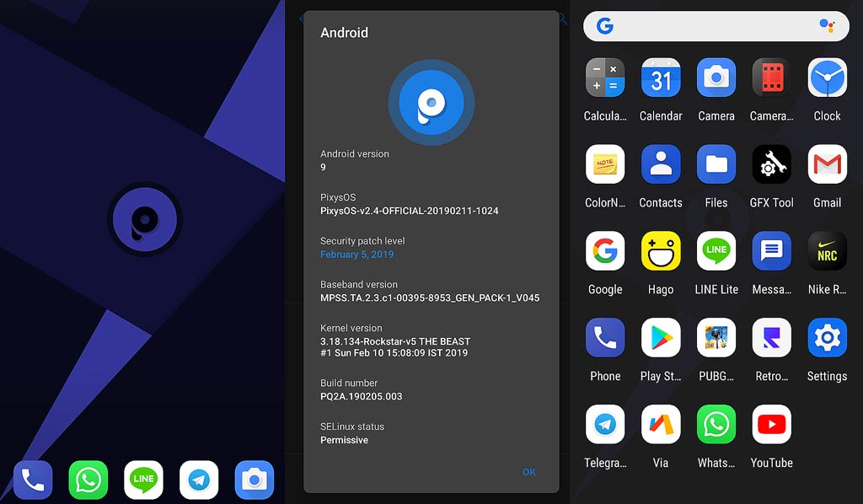Launch the Hago app
Screen dimensions: 863x504
pos(661,251)
